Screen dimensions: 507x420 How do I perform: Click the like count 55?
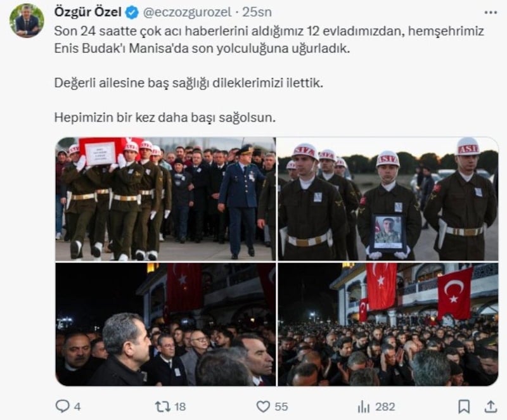(x=281, y=407)
